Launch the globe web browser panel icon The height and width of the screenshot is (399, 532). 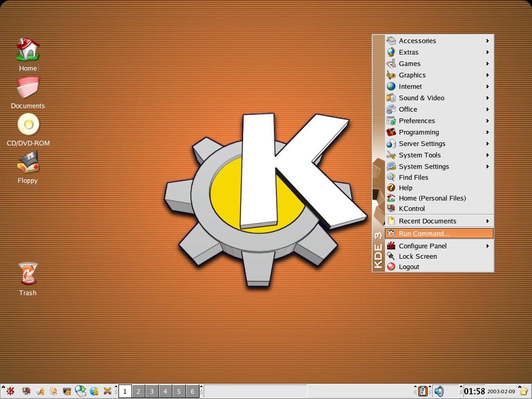coord(81,391)
